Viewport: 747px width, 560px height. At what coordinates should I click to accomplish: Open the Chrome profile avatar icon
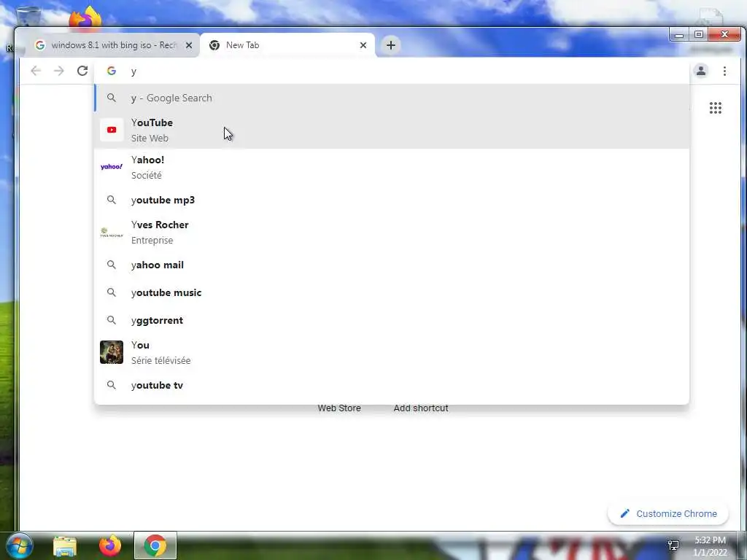tap(701, 71)
